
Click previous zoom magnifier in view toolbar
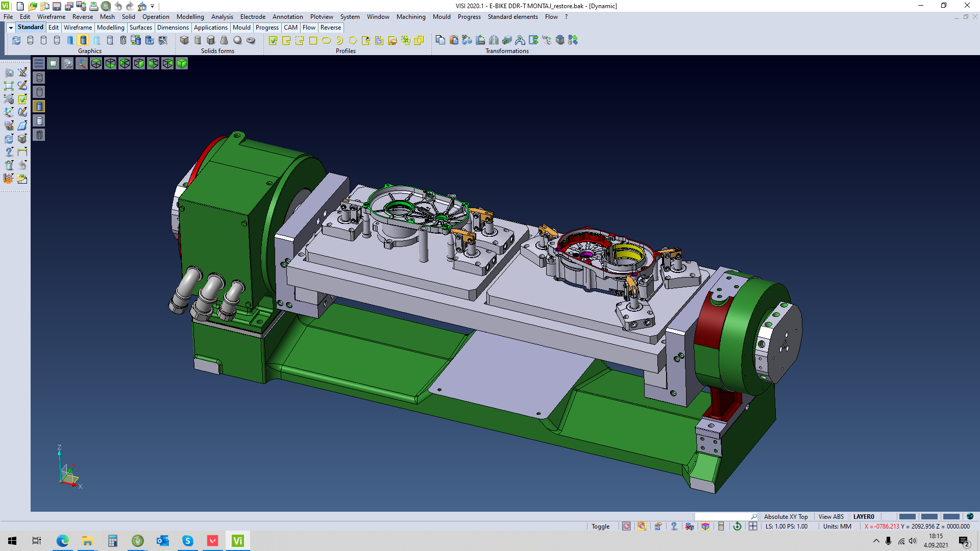(x=67, y=63)
